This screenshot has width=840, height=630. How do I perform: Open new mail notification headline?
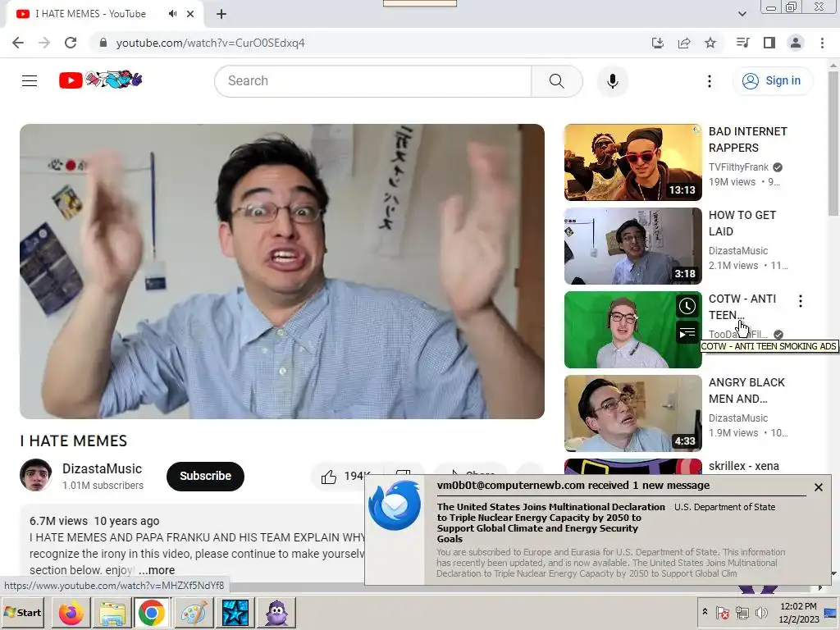(550, 523)
